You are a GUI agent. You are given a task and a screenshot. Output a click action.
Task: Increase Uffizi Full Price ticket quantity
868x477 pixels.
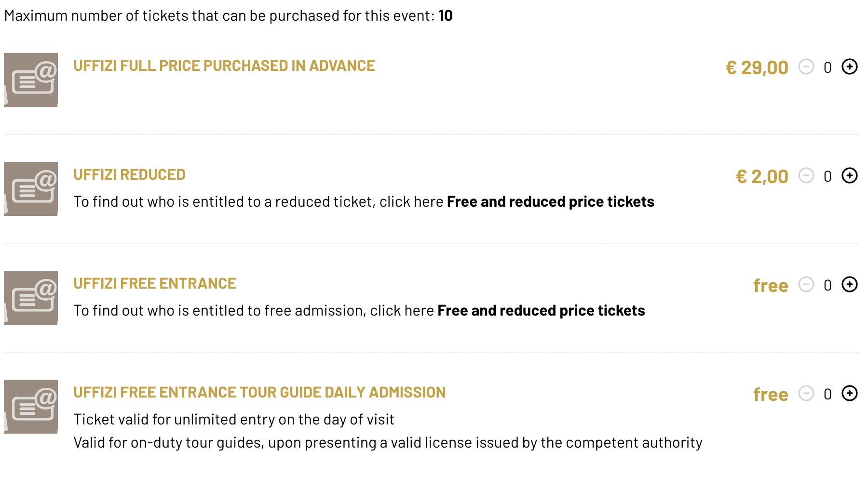[x=849, y=66]
